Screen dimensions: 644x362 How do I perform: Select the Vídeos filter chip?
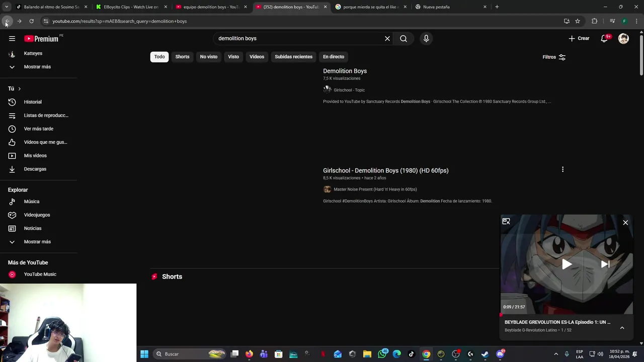(x=257, y=57)
